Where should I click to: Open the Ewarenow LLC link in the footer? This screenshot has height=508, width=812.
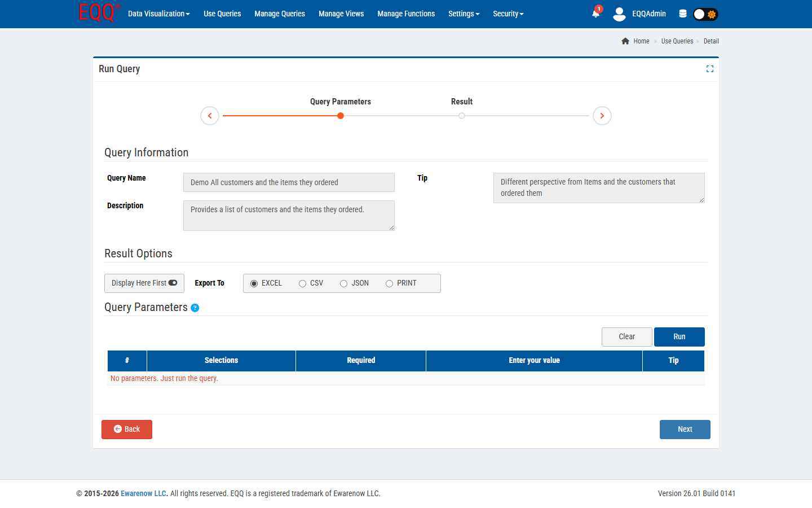pyautogui.click(x=143, y=493)
